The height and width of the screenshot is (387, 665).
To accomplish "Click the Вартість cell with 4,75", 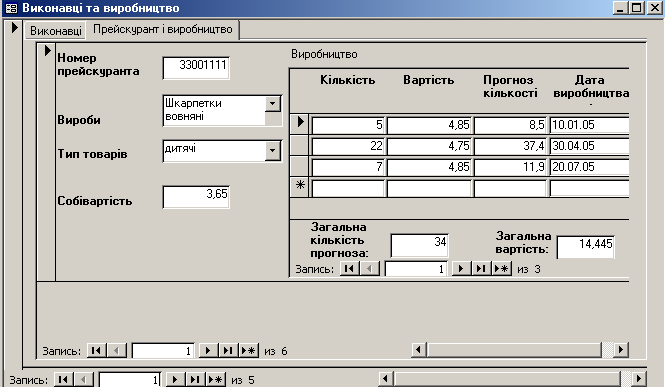I will point(429,146).
